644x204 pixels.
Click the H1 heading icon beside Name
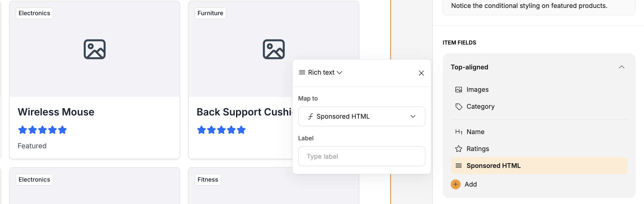pos(458,132)
